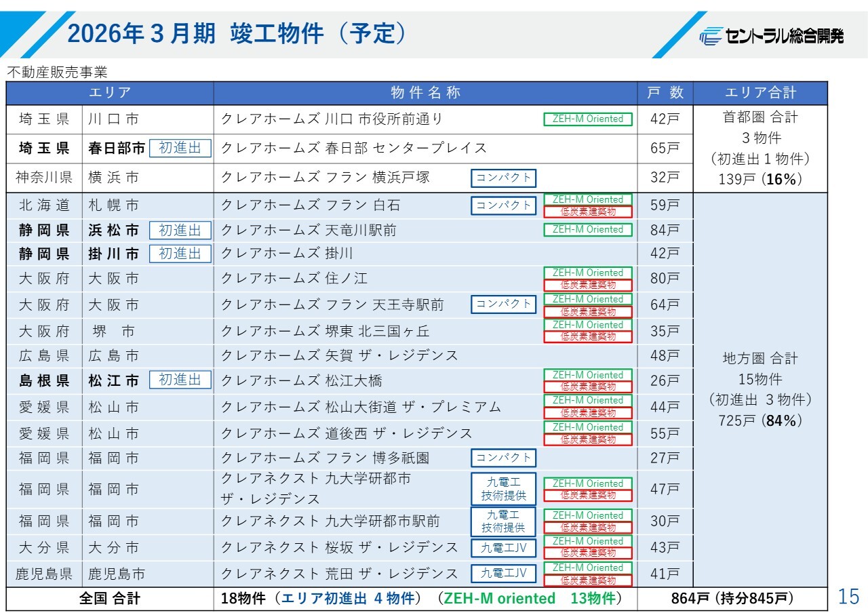Click エリア初進出 4物件 in total row
Viewport: 868px width, 613px height.
(x=347, y=599)
